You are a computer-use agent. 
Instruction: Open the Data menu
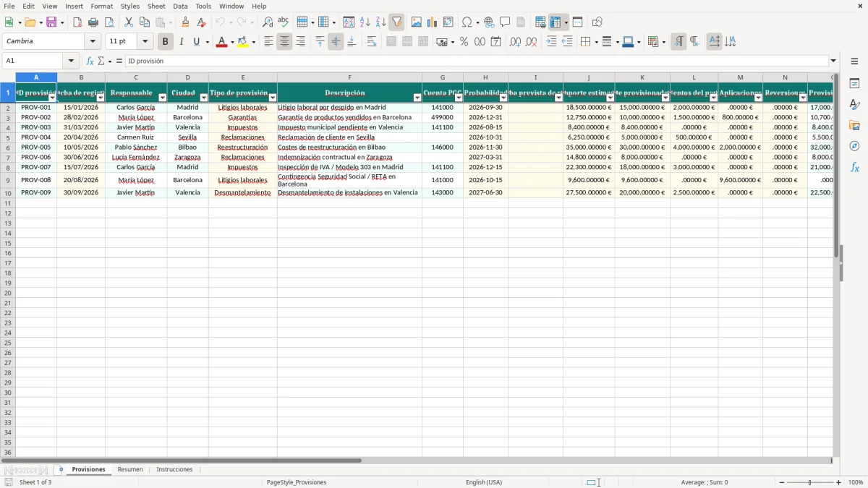pyautogui.click(x=180, y=6)
